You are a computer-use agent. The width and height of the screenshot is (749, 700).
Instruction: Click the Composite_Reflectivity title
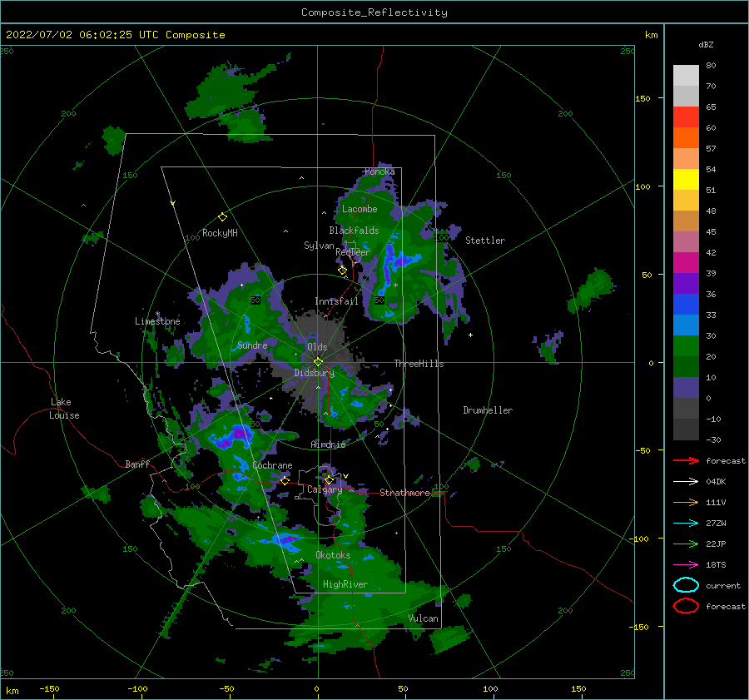coord(374,12)
